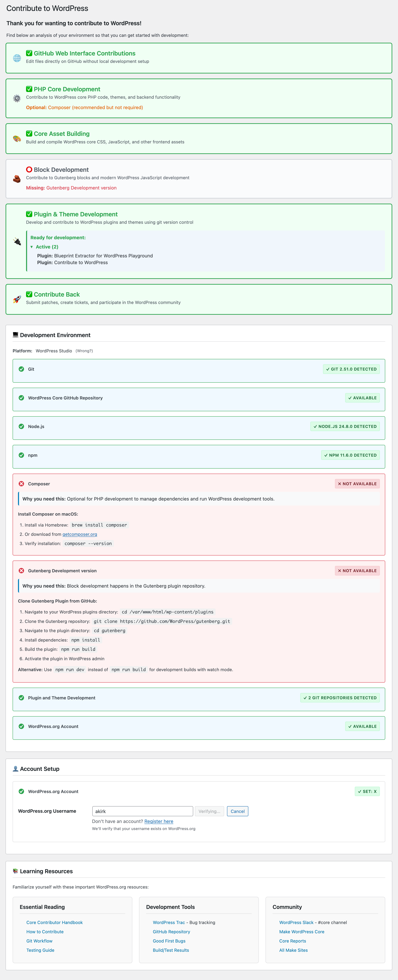
Task: Open the Testing Guide link
Action: [40, 950]
